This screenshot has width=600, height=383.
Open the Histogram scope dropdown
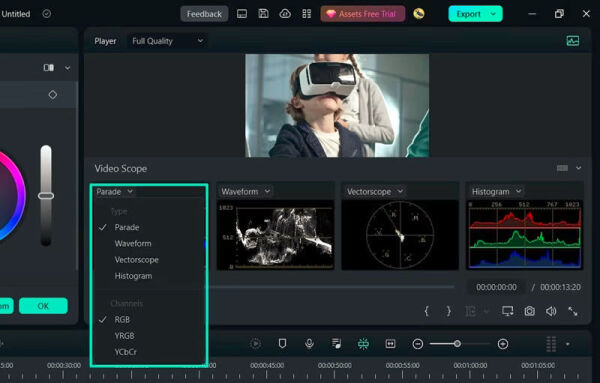(496, 191)
